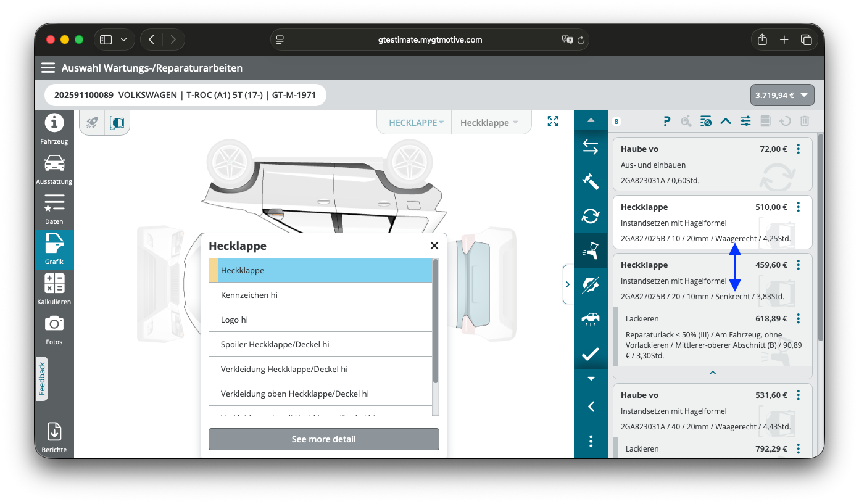Select the swap arrows operation icon
The image size is (859, 504).
click(x=591, y=147)
